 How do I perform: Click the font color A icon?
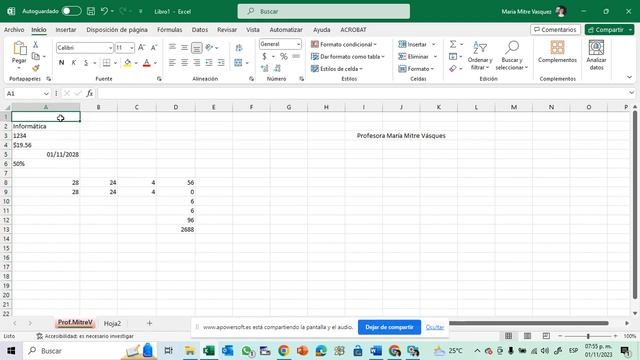click(147, 62)
